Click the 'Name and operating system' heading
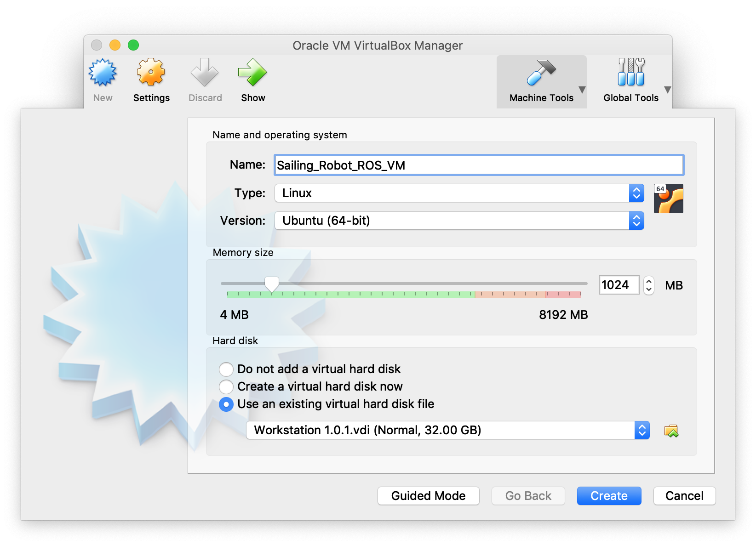 (x=280, y=135)
